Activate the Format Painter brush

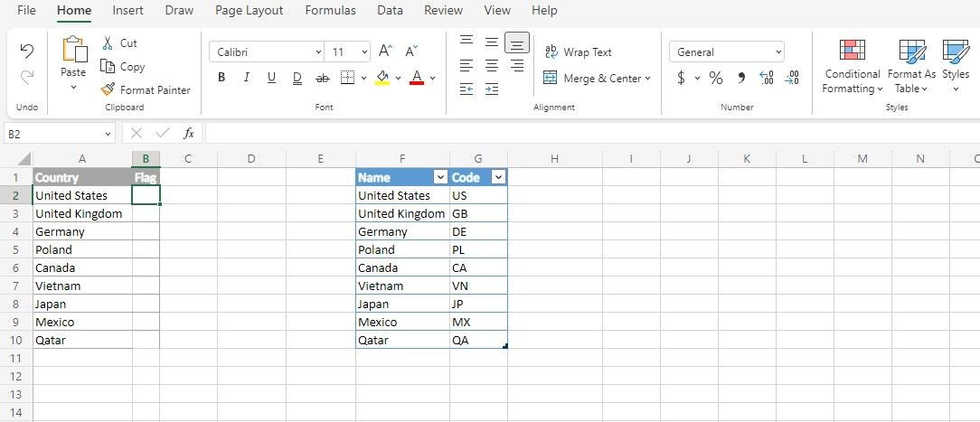coord(108,89)
